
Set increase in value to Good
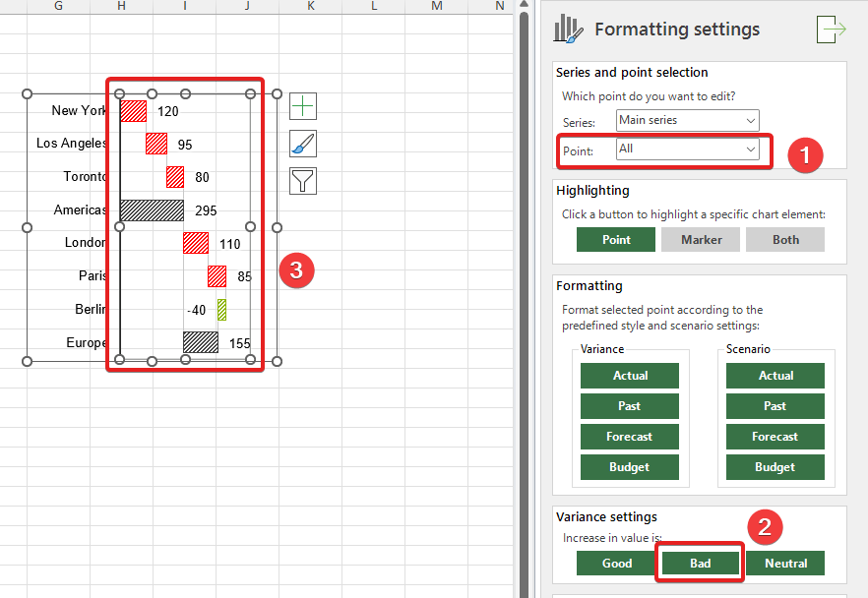[616, 564]
